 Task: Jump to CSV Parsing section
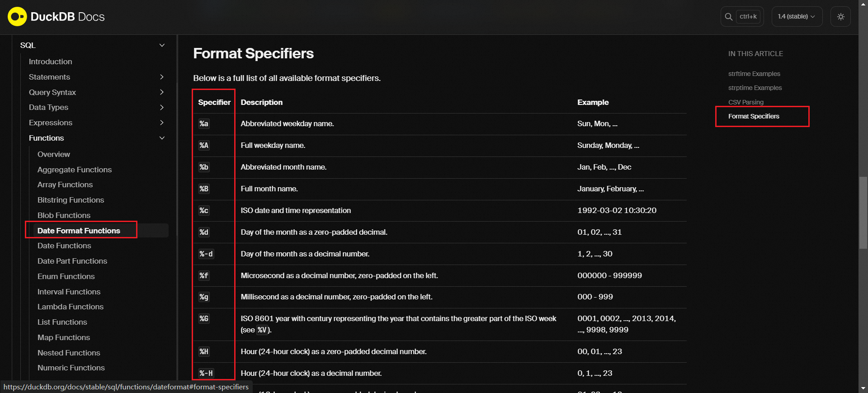pos(745,102)
